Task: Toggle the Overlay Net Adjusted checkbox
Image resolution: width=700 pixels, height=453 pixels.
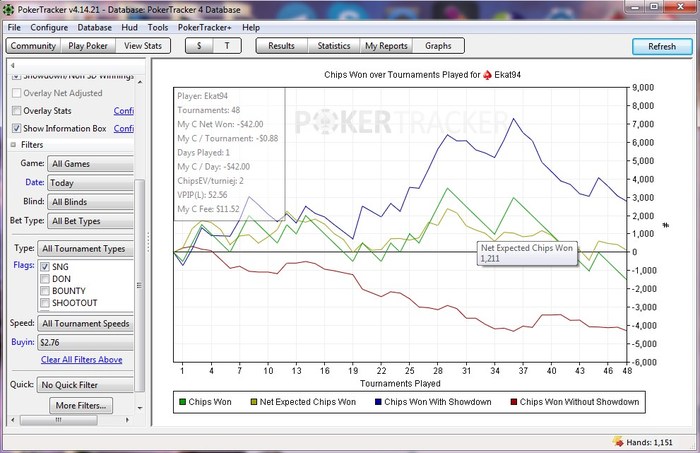Action: point(17,93)
